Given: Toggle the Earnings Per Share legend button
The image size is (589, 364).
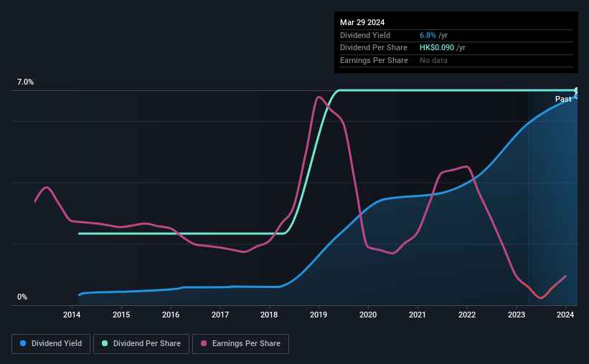Looking at the screenshot, I should 240,344.
